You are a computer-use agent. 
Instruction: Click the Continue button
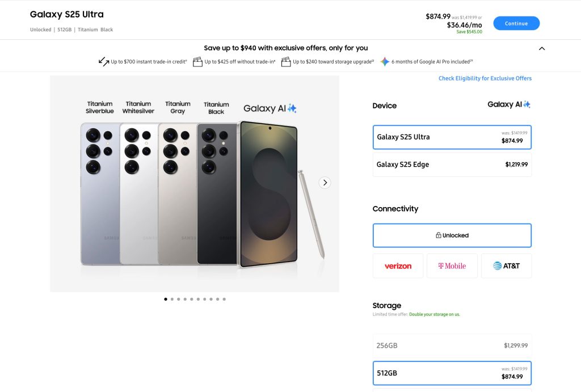click(516, 23)
